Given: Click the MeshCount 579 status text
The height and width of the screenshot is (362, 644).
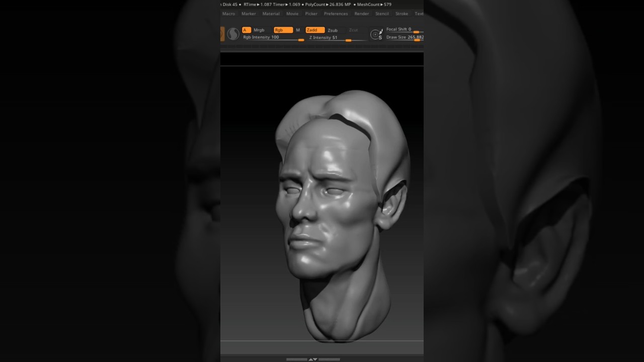Looking at the screenshot, I should (374, 5).
